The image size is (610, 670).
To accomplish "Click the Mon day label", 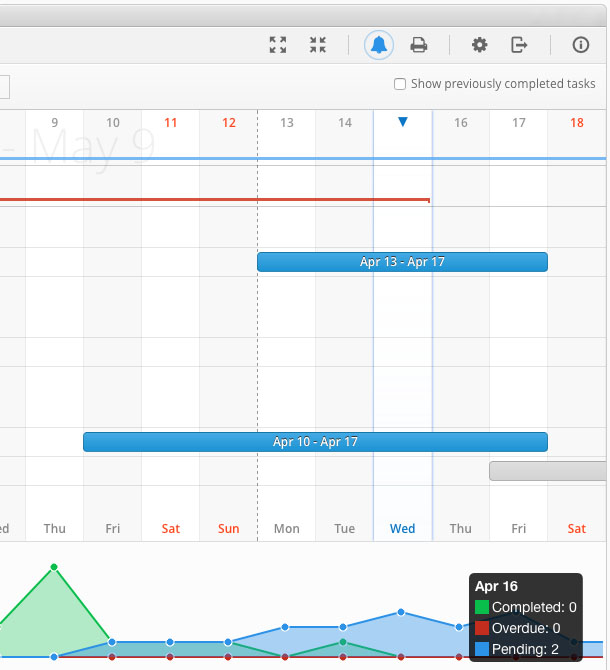I will coord(287,529).
